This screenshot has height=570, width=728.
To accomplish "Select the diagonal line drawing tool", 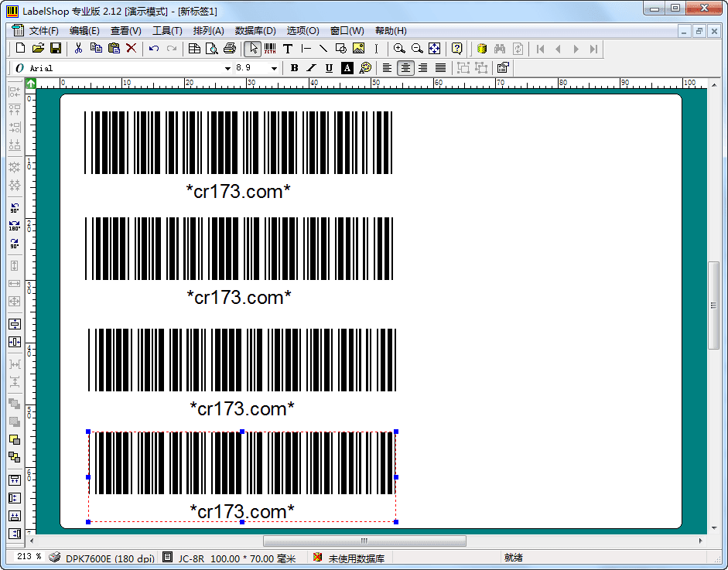I will click(x=323, y=49).
